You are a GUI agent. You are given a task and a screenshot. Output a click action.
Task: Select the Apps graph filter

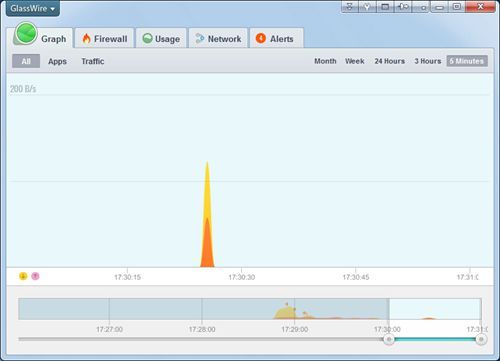click(57, 61)
